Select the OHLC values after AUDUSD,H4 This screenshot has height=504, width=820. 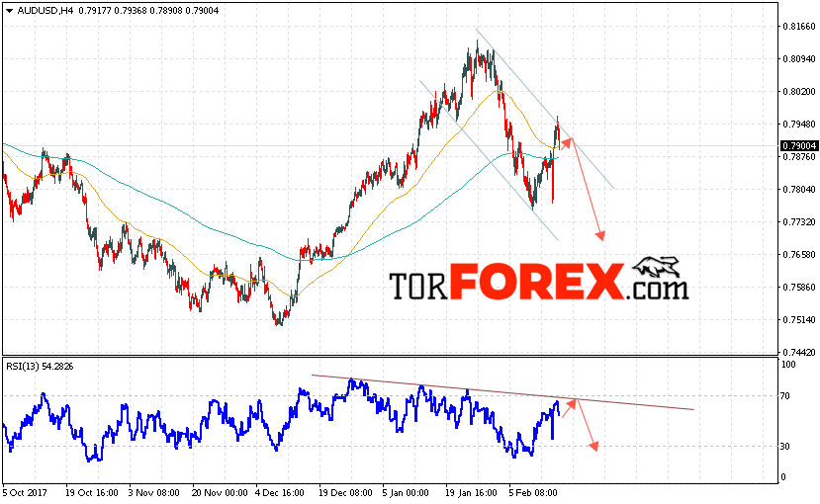point(148,11)
